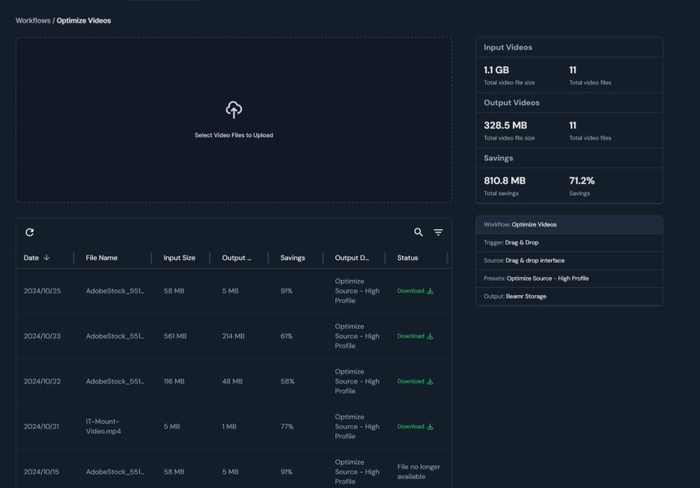Toggle Date column sort arrow
The height and width of the screenshot is (488, 700).
click(47, 258)
